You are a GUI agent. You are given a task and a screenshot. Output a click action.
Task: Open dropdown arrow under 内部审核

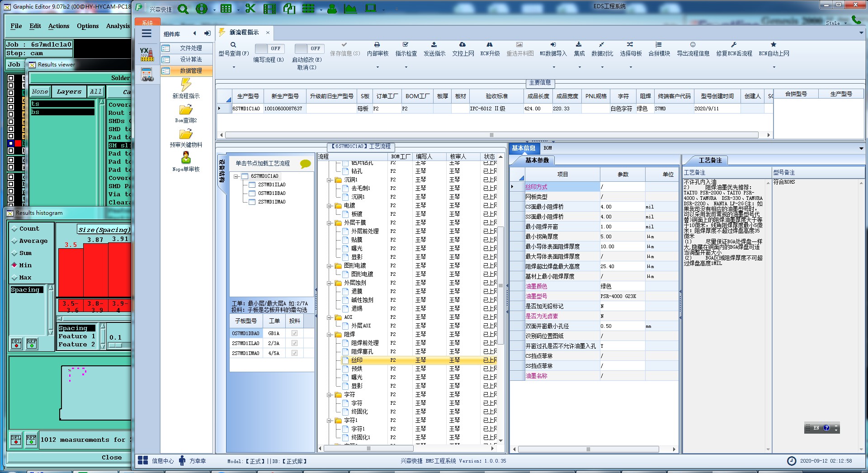(377, 67)
